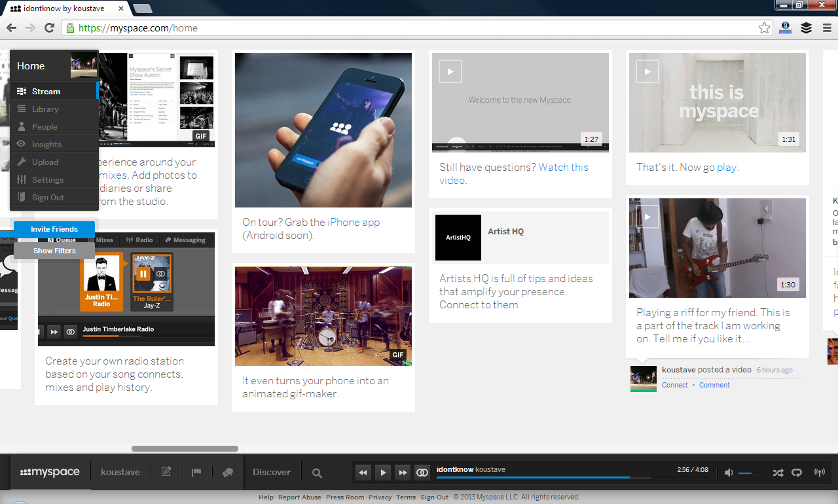
Task: Click Connect under koustave's video post
Action: point(675,385)
